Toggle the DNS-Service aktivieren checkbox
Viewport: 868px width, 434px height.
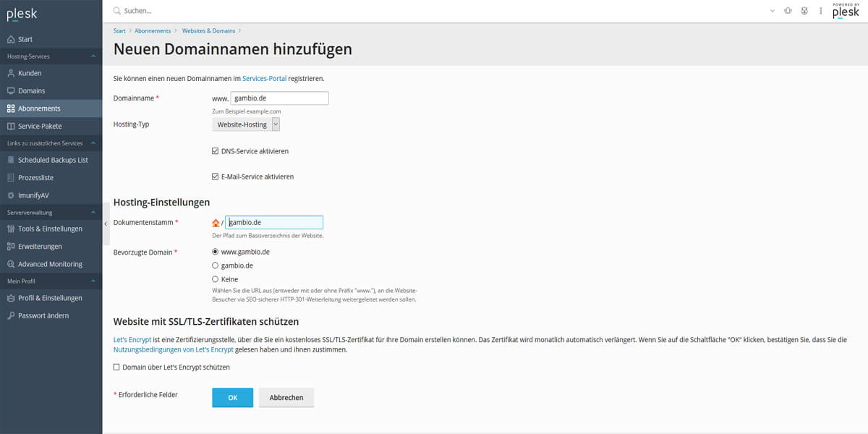point(215,151)
